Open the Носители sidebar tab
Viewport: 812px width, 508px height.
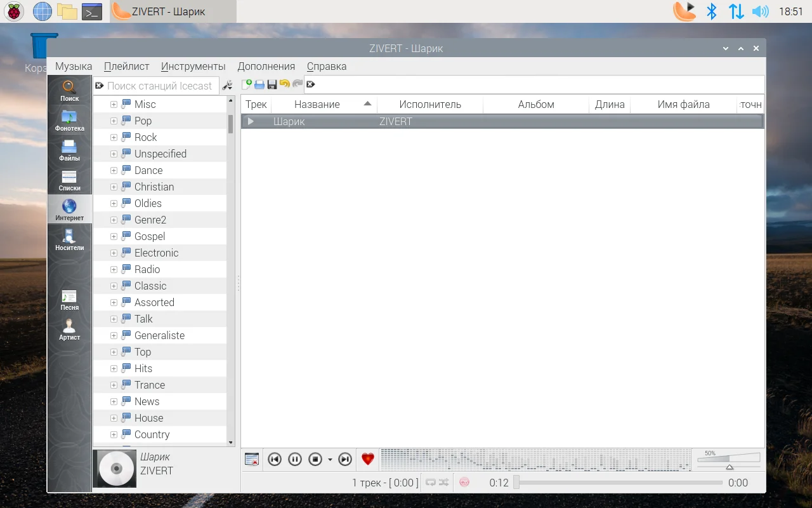click(x=70, y=239)
